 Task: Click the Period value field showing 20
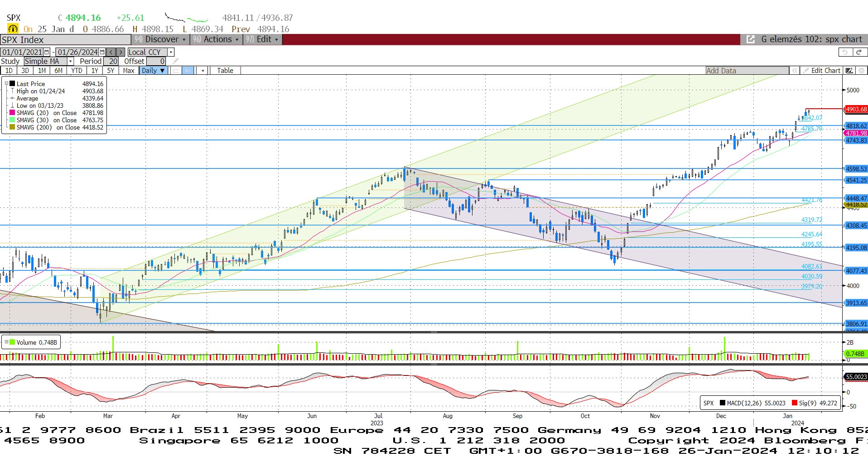click(111, 61)
